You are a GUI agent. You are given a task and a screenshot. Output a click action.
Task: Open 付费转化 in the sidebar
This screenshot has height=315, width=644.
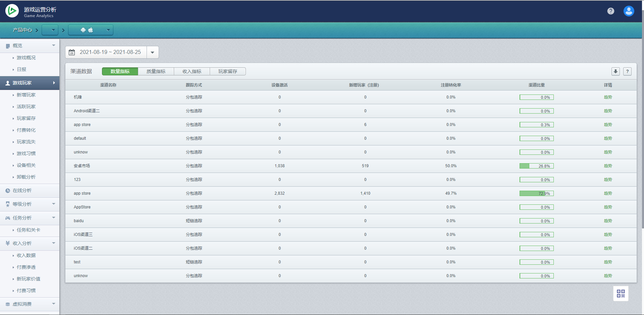pyautogui.click(x=26, y=130)
